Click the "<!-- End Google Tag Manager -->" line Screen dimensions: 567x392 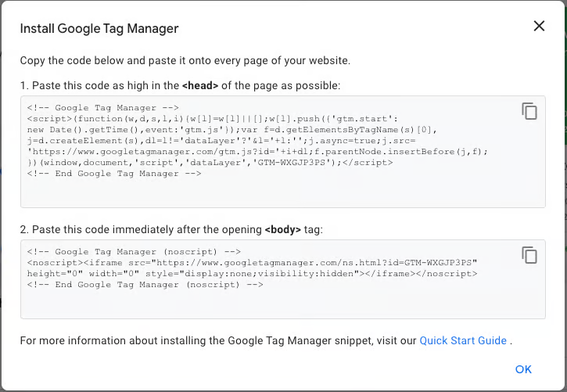point(114,173)
